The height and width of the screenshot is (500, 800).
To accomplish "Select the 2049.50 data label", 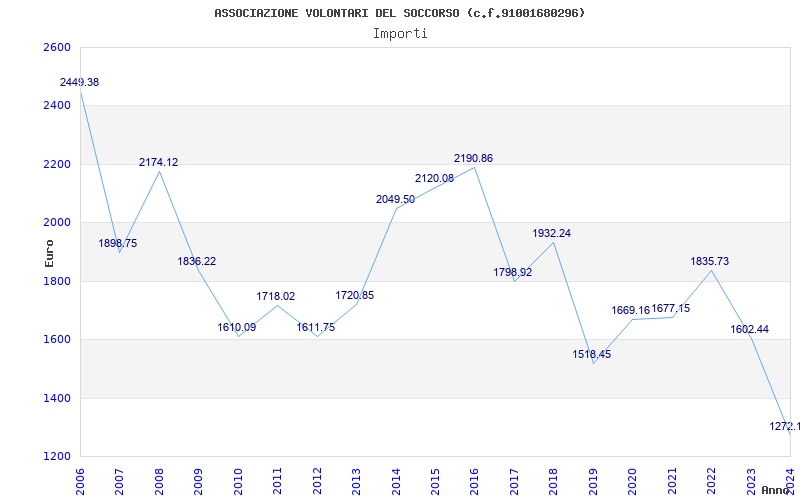I will 395,199.
